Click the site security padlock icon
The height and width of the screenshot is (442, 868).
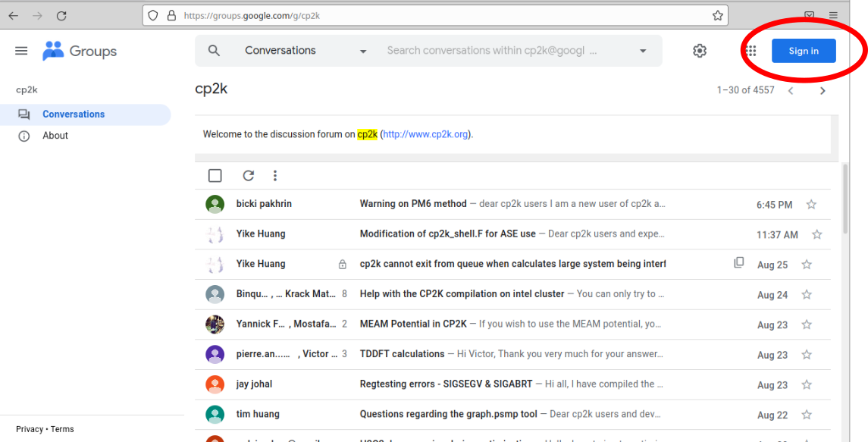pos(171,15)
